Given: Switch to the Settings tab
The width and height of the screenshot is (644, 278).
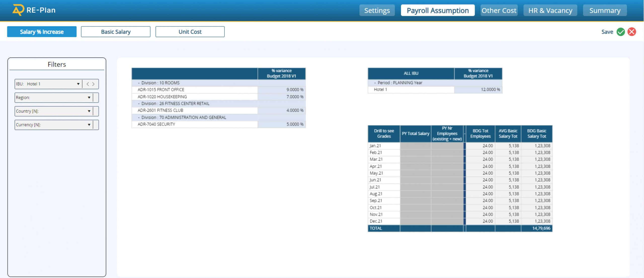Looking at the screenshot, I should point(377,11).
